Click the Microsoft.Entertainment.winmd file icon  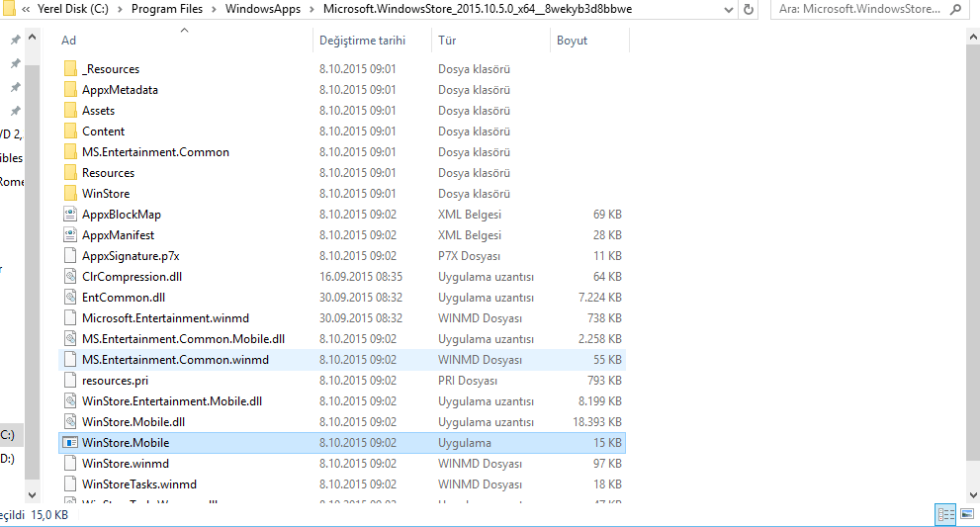click(70, 317)
